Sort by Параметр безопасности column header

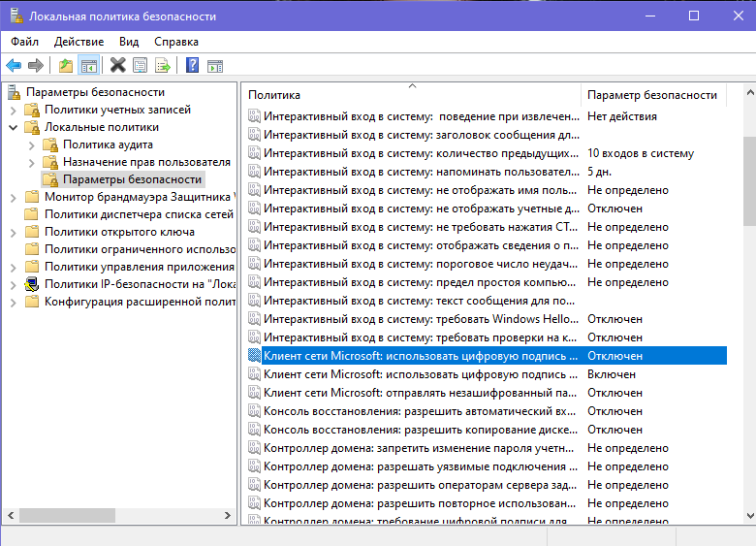point(654,95)
